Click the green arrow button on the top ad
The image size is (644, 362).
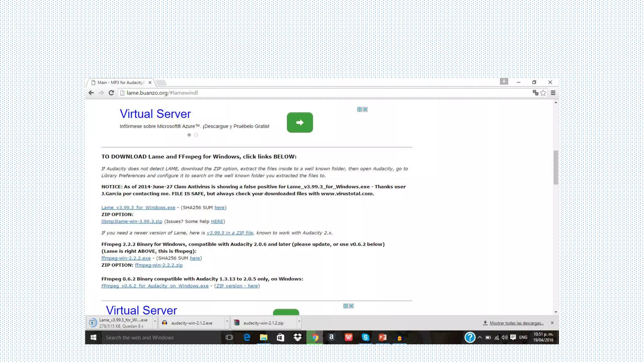tap(300, 123)
